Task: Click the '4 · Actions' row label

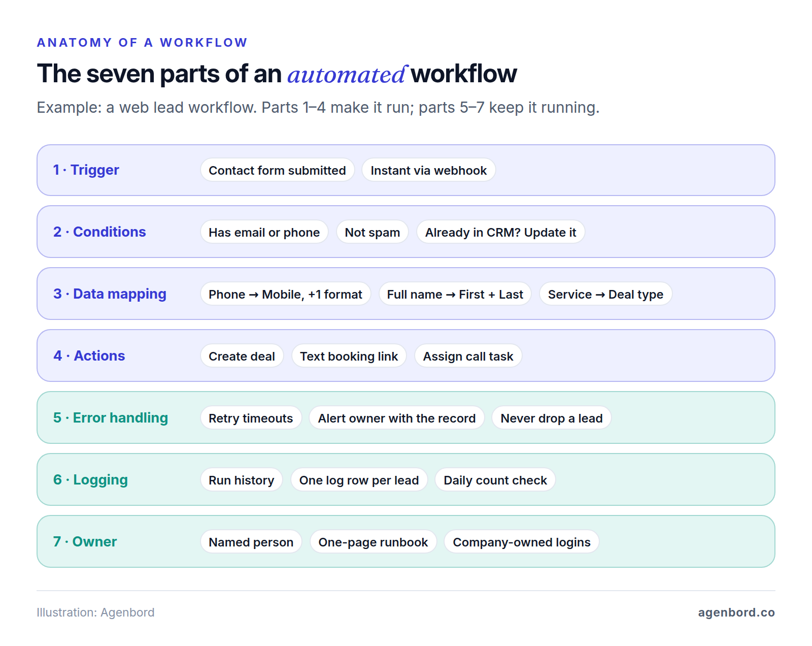Action: (x=89, y=356)
